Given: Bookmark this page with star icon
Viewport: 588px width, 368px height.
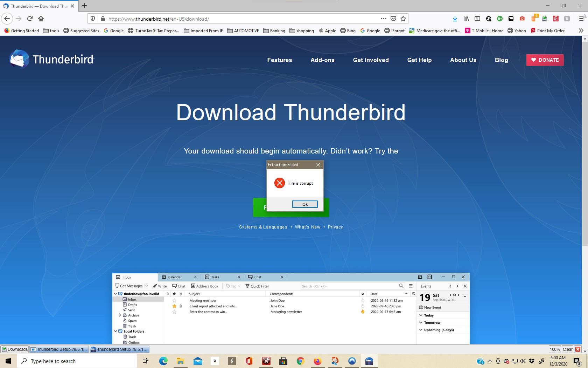Looking at the screenshot, I should [403, 19].
